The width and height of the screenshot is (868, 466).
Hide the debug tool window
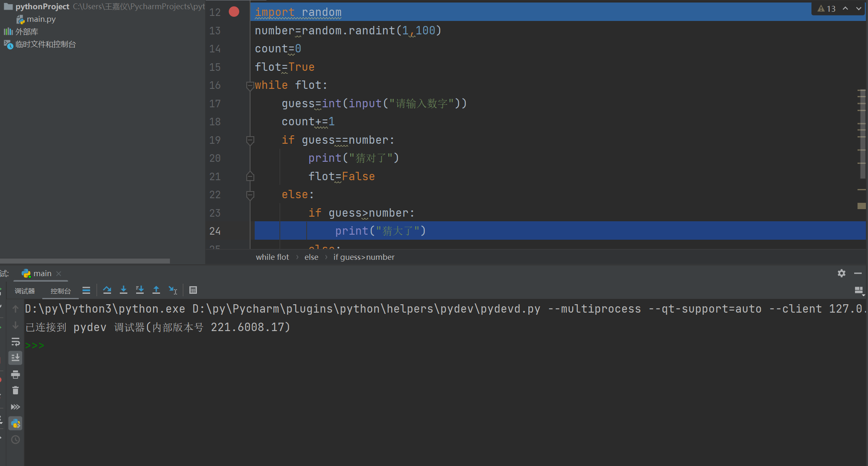tap(858, 273)
